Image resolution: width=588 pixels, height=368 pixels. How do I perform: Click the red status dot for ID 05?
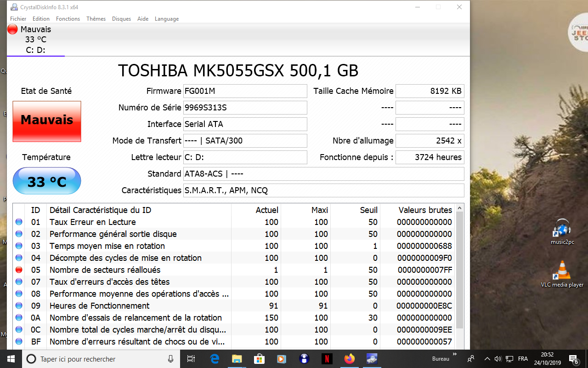(19, 270)
